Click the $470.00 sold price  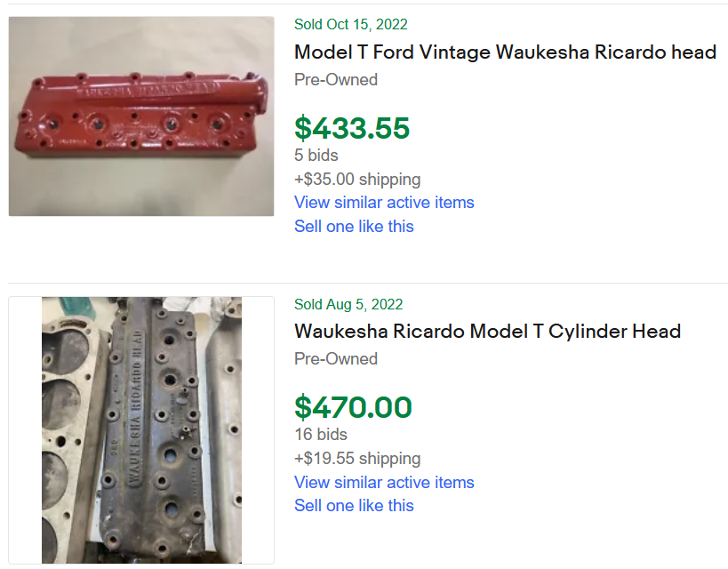point(353,408)
